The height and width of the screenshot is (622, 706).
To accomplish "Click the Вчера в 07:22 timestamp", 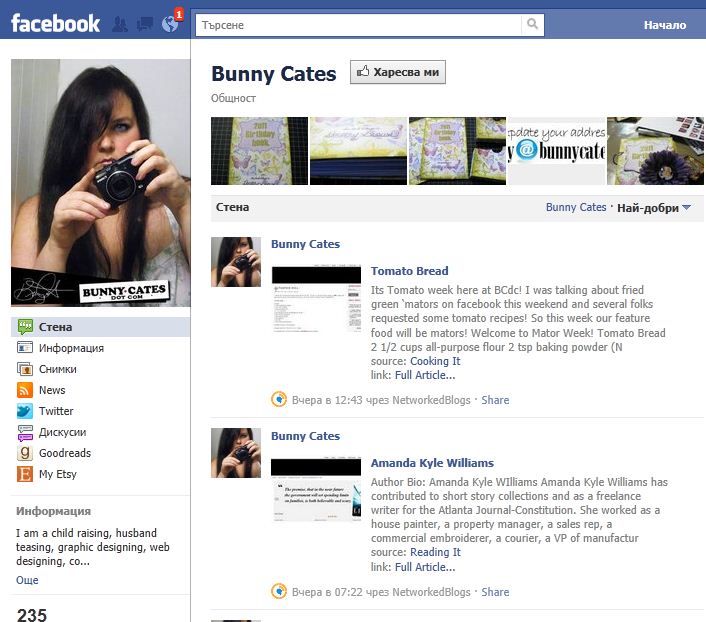I will 327,592.
